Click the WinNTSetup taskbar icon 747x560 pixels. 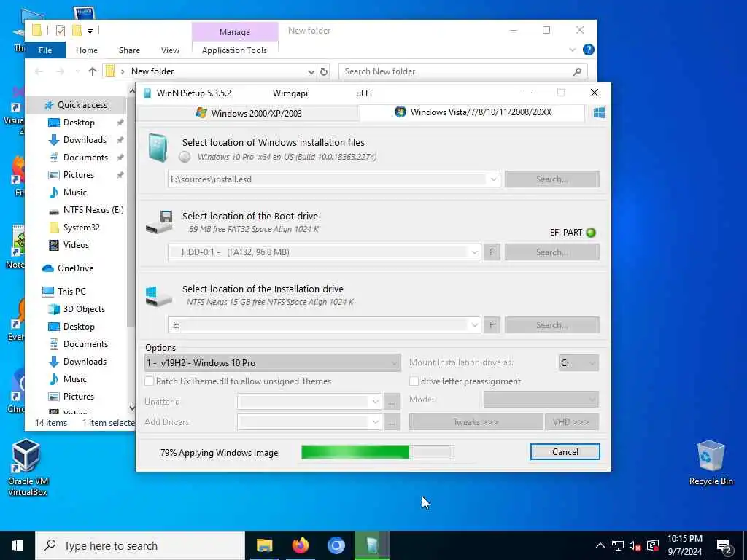pos(371,545)
